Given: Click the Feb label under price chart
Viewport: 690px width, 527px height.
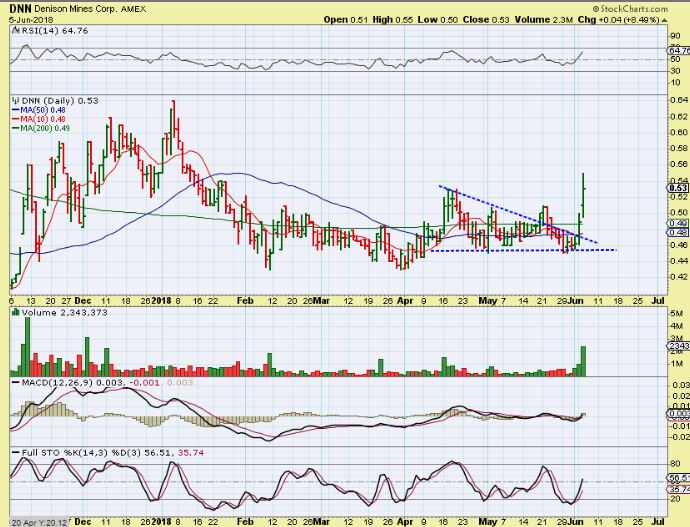Looking at the screenshot, I should click(x=245, y=301).
